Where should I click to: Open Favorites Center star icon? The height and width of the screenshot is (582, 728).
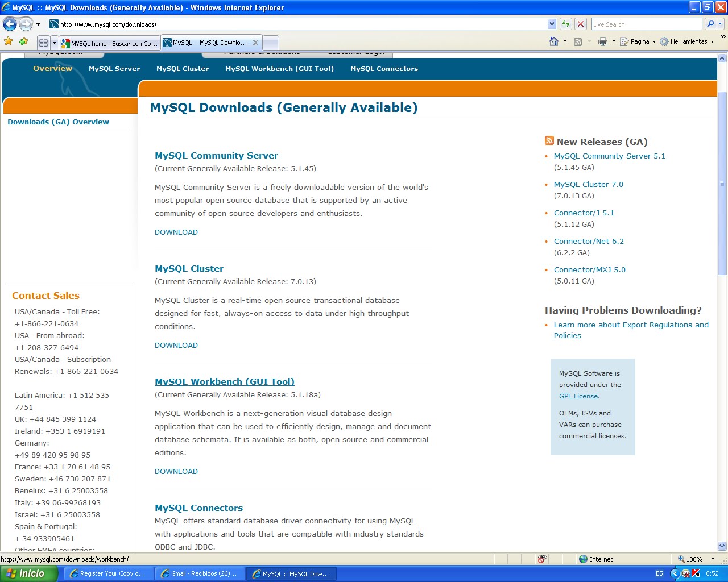9,41
